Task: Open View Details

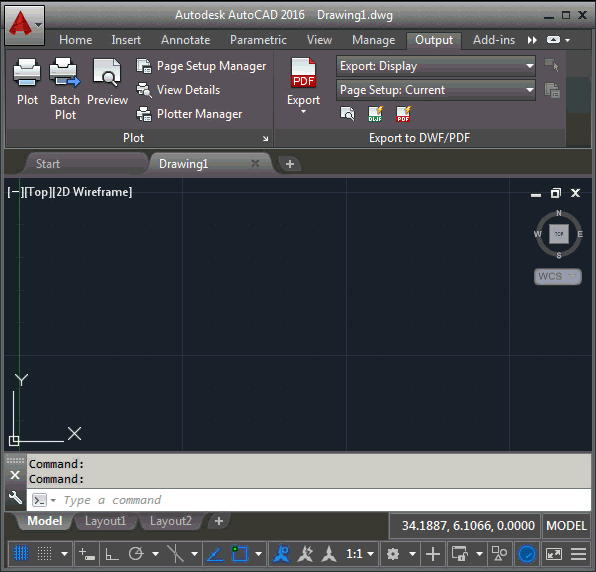Action: (178, 90)
